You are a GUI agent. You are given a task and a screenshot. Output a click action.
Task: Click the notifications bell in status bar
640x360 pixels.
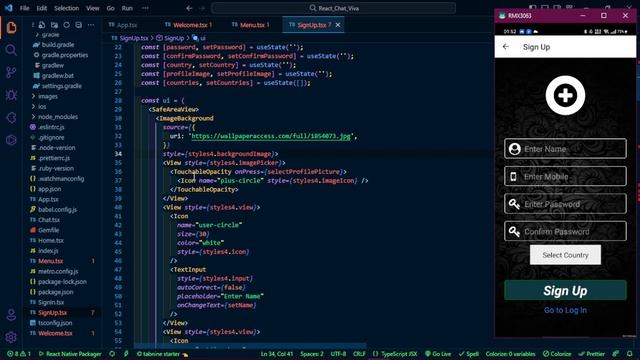pyautogui.click(x=629, y=354)
